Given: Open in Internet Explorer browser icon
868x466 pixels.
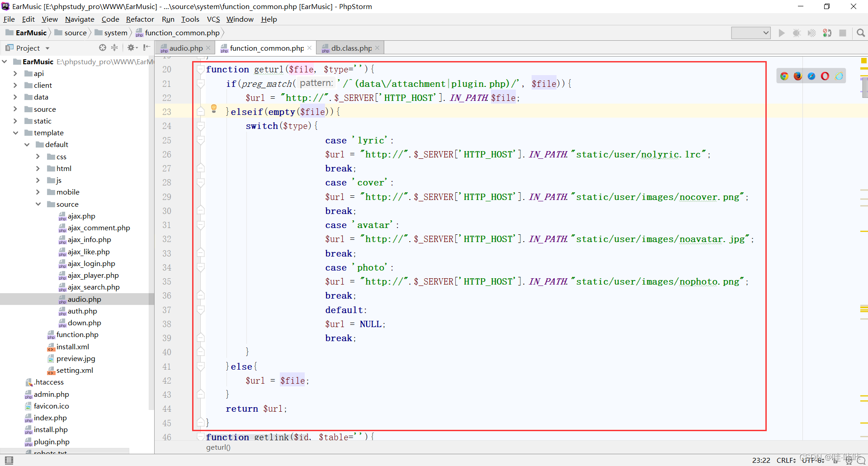Looking at the screenshot, I should (839, 76).
